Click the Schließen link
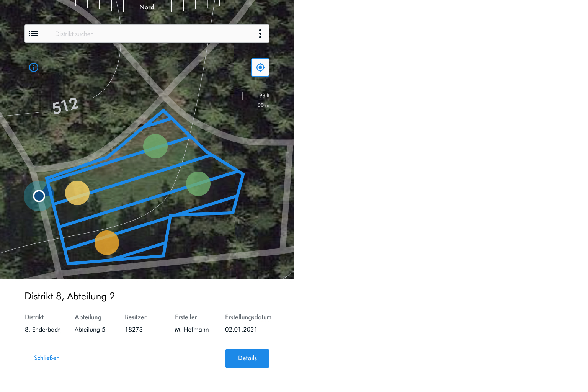This screenshot has width=588, height=392. coord(47,358)
